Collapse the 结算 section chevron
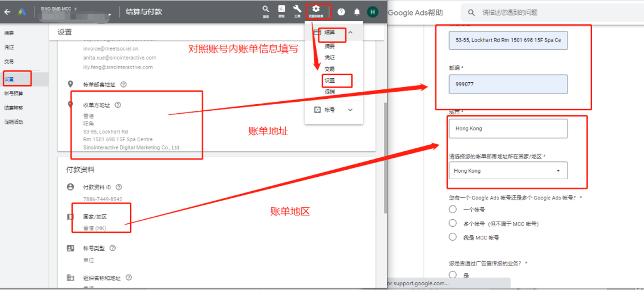 coord(350,32)
